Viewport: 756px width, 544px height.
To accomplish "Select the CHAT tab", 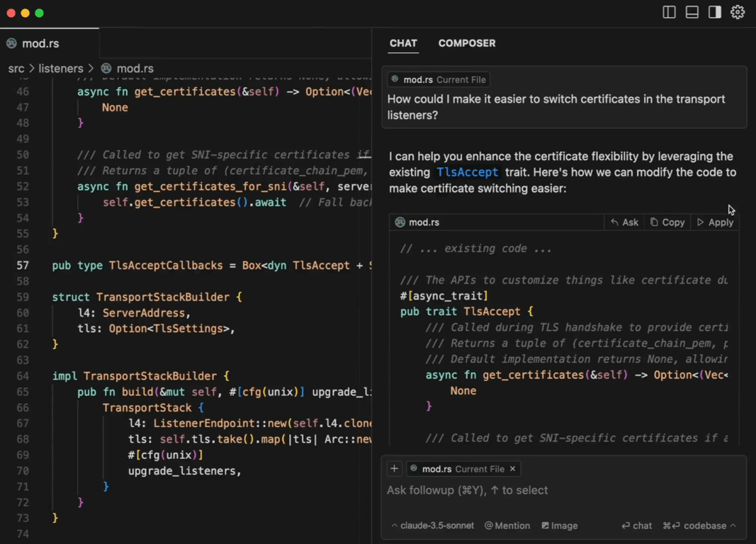I will point(403,43).
